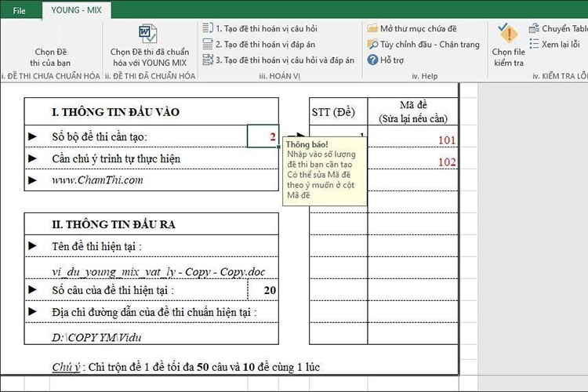
Task: Click 'Cần chú ý trình tự thực hiện' row
Action: [151, 158]
